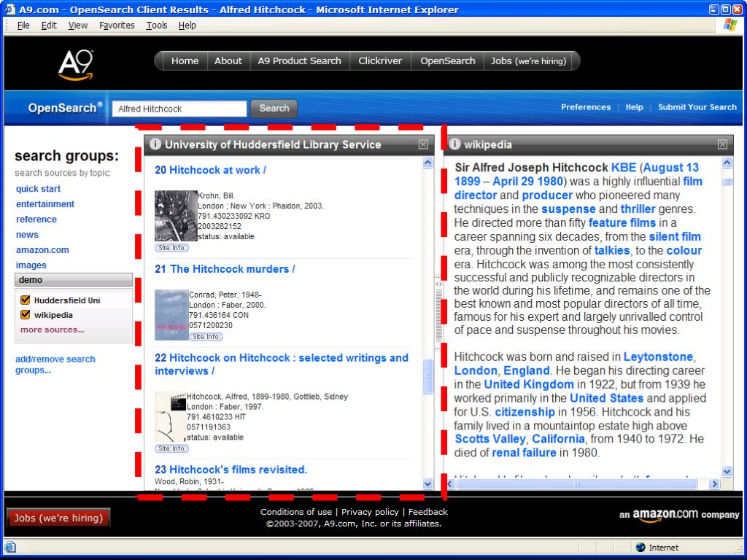Open Privacy policy footer link

370,512
